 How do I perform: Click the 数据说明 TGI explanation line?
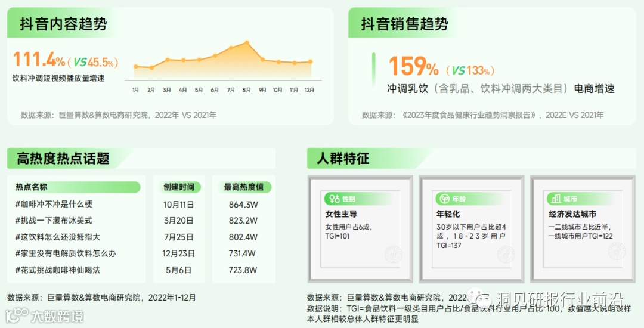tap(469, 314)
